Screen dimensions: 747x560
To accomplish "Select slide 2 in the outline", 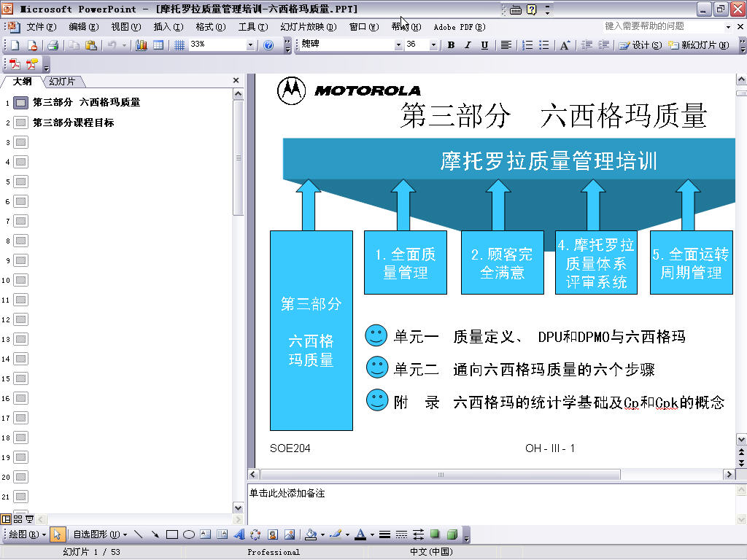I will pos(74,122).
